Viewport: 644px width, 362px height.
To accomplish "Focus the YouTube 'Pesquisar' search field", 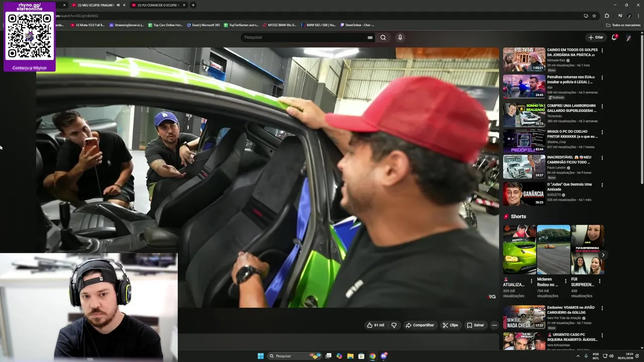I will point(304,37).
